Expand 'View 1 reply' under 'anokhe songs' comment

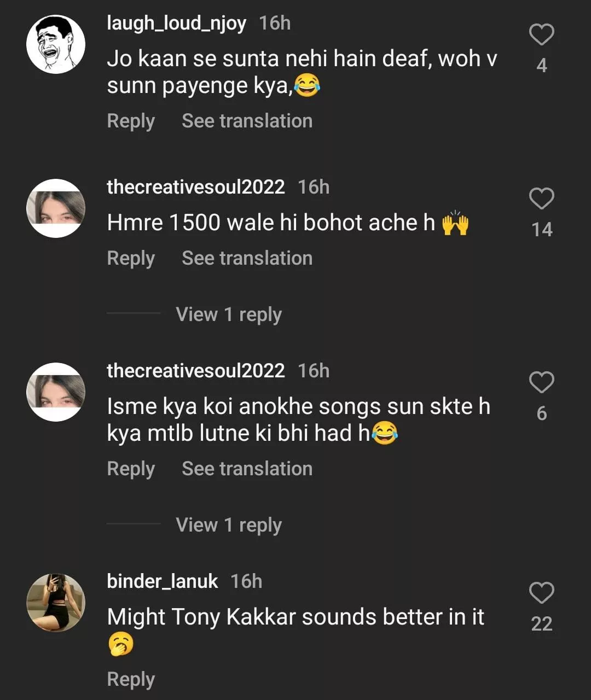pos(228,525)
